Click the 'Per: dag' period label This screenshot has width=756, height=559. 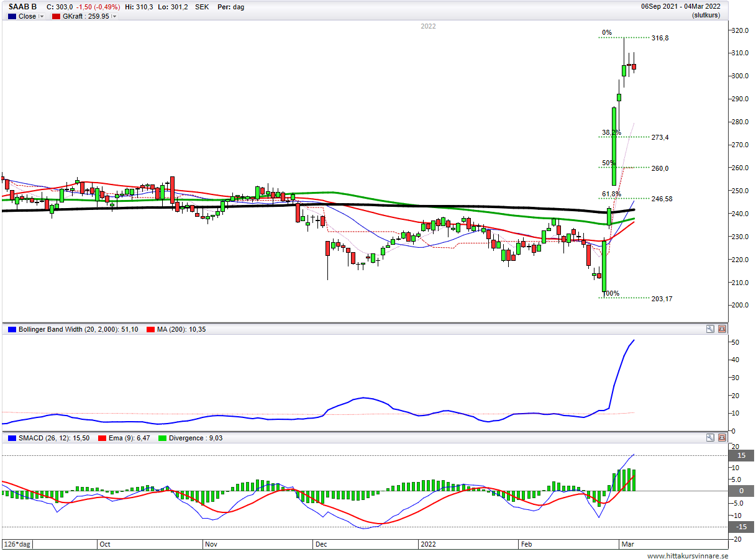coord(229,6)
